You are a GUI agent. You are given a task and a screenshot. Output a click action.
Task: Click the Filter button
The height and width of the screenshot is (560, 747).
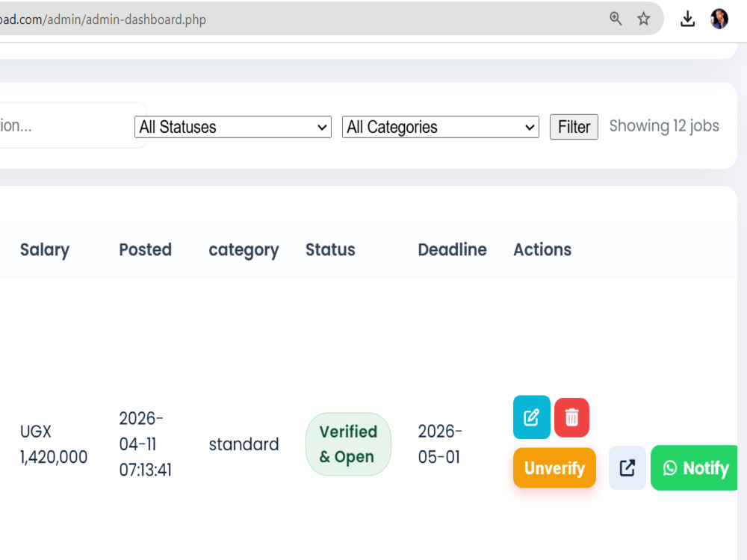point(574,127)
